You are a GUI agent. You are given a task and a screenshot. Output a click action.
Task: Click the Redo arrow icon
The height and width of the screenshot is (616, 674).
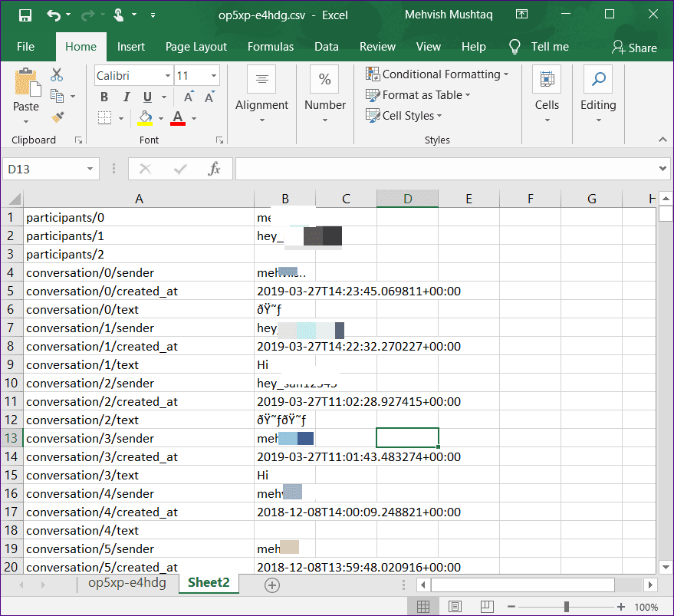point(87,15)
